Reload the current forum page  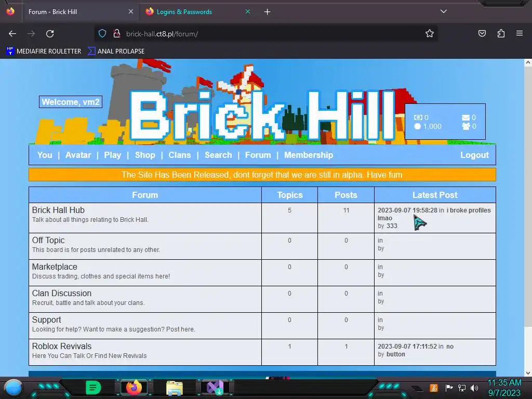click(x=50, y=34)
